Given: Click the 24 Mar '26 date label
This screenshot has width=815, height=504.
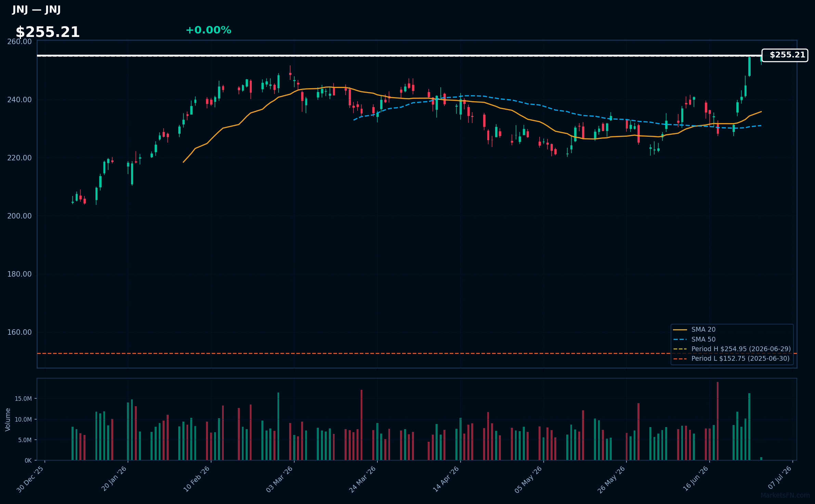Looking at the screenshot, I should [363, 479].
